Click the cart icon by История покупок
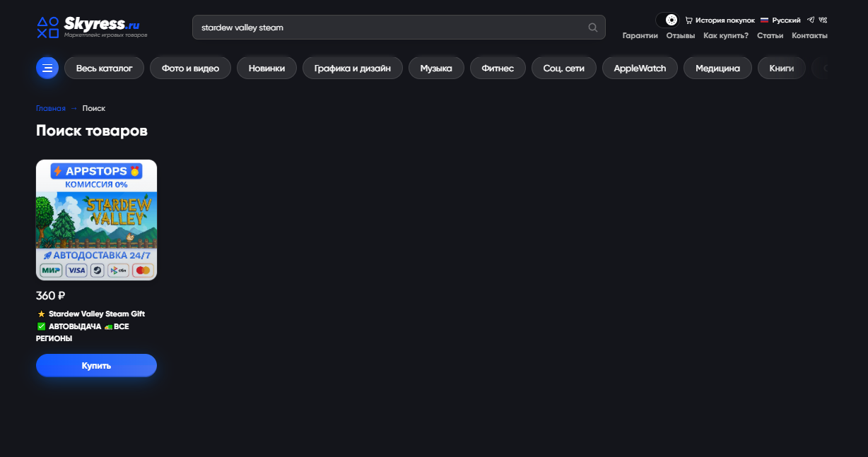Image resolution: width=868 pixels, height=457 pixels. click(x=688, y=20)
